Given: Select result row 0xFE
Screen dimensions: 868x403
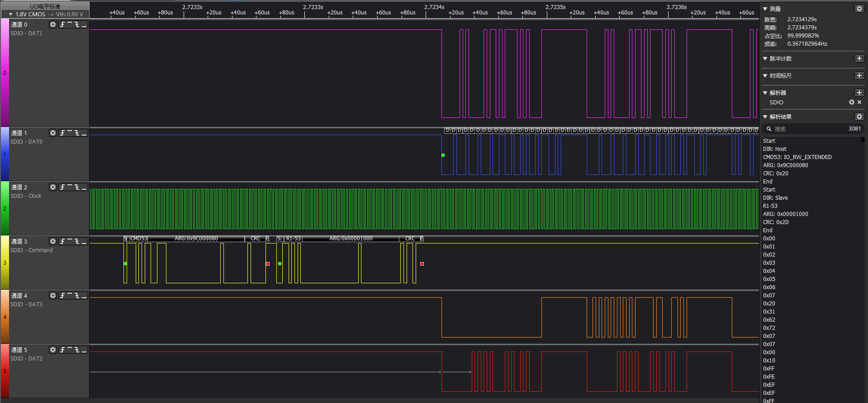Looking at the screenshot, I should (x=769, y=377).
